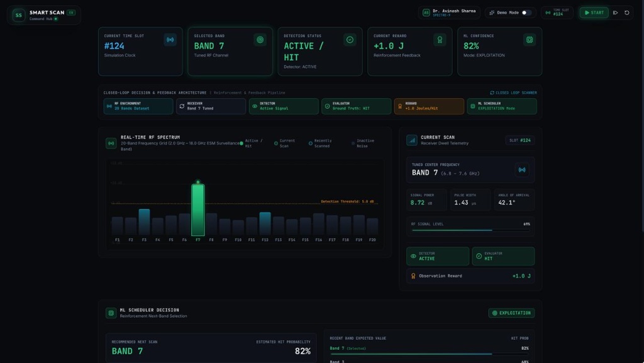Click the Active / Hit legend entry

252,143
